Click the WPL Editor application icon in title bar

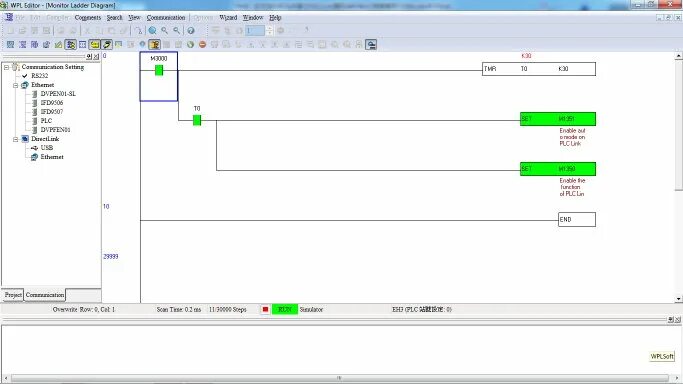[4, 5]
